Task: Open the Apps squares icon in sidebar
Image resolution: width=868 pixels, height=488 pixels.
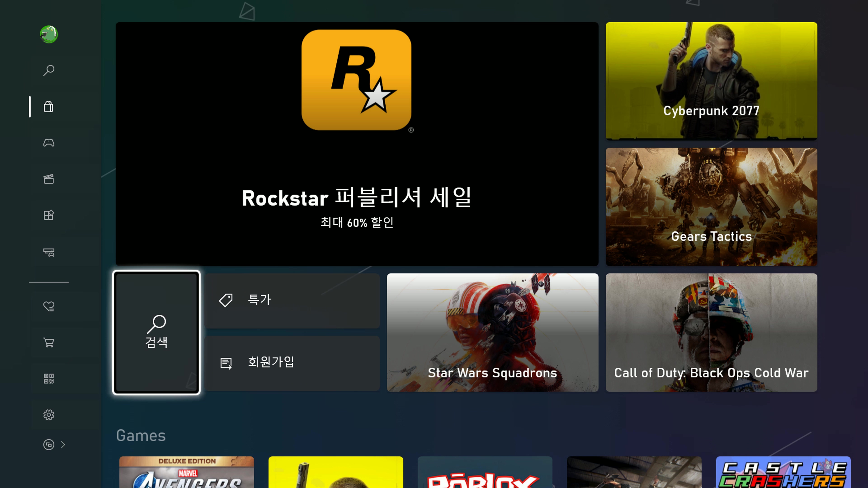Action: [x=49, y=215]
